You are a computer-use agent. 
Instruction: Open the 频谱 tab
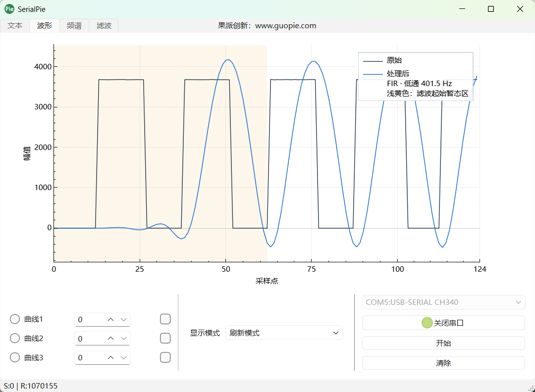click(x=74, y=26)
